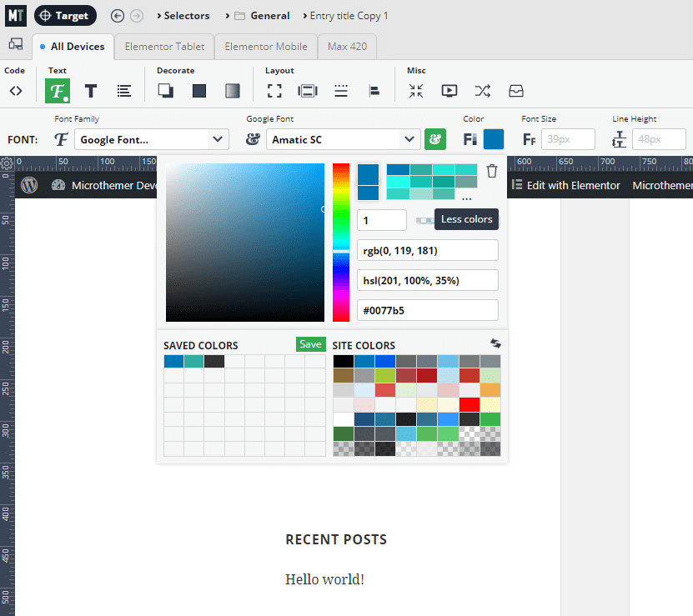
Task: Switch to the Elementor Tablet tab
Action: (163, 47)
